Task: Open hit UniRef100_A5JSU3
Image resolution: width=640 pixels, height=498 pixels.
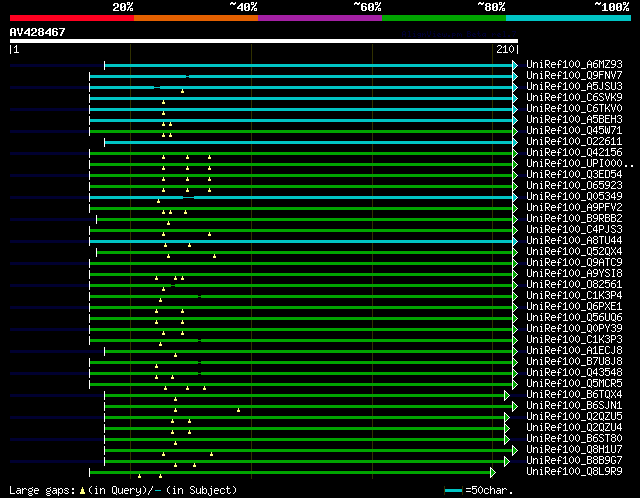Action: pyautogui.click(x=574, y=87)
